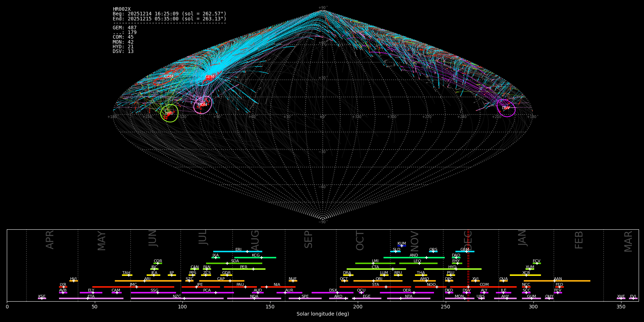Click the 100 tick on solar longitude axis
The image size is (644, 322).
182,307
